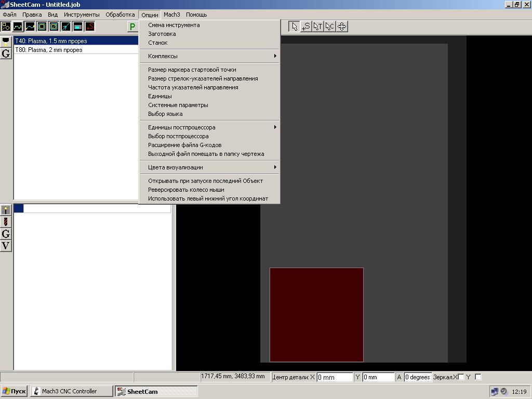Open the Вид menu

[x=52, y=15]
